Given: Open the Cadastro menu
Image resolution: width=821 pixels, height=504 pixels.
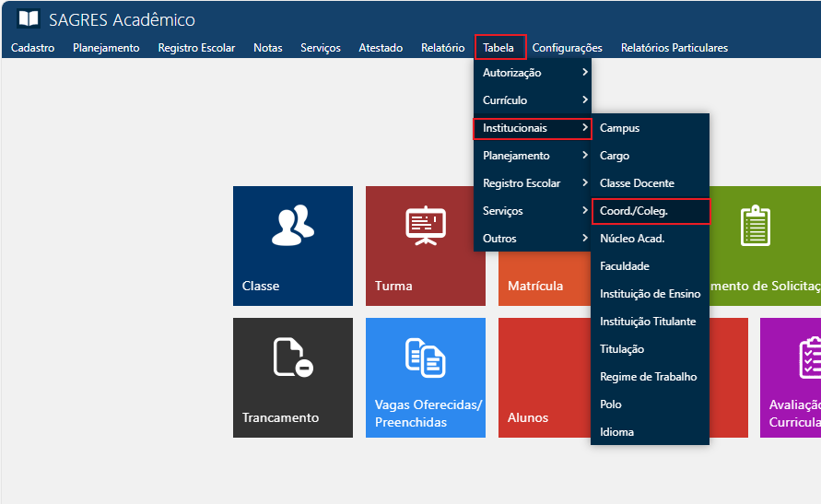Looking at the screenshot, I should coord(33,48).
